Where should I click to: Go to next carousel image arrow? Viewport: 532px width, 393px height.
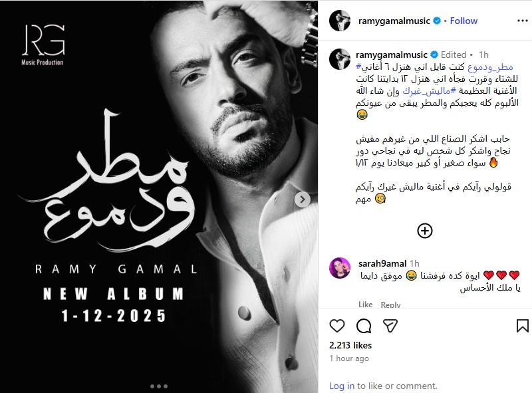pos(303,199)
